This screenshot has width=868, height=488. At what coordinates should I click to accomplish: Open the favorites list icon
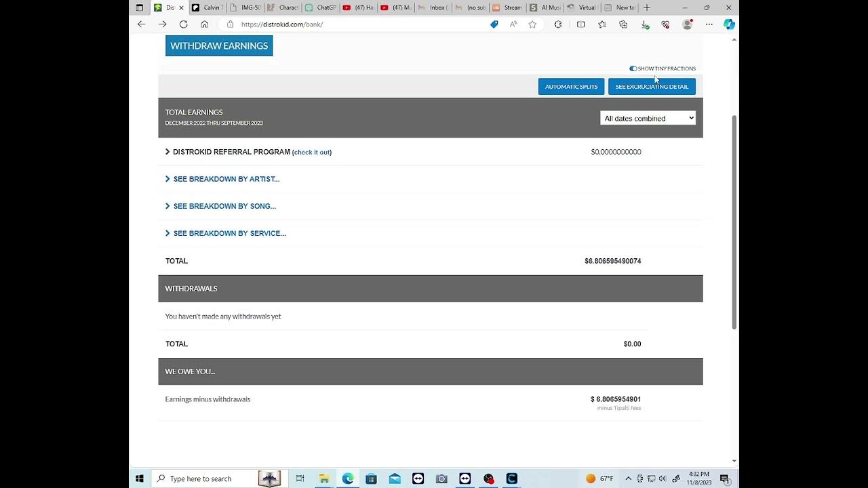(x=602, y=24)
